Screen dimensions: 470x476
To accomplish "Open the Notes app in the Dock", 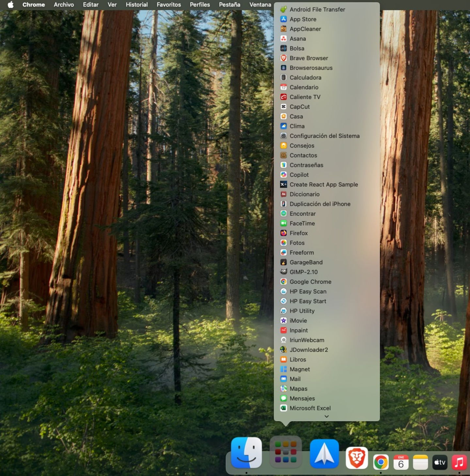I will [420, 462].
